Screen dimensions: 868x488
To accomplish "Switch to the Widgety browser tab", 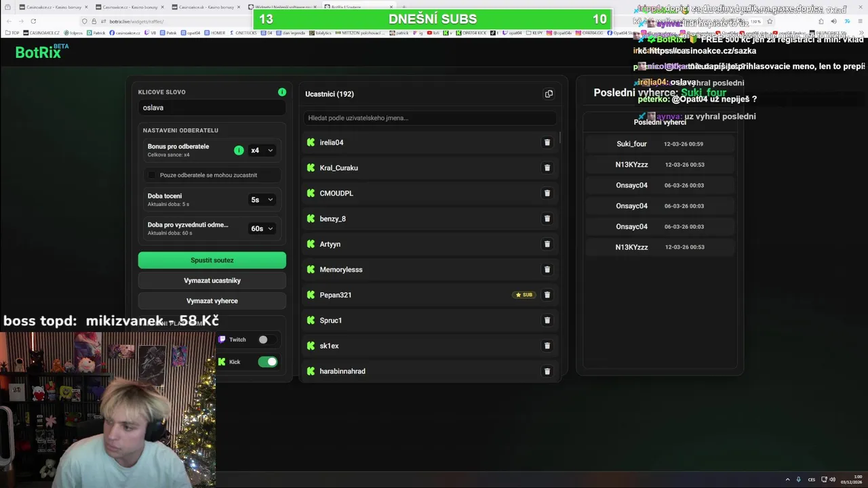I will click(283, 7).
